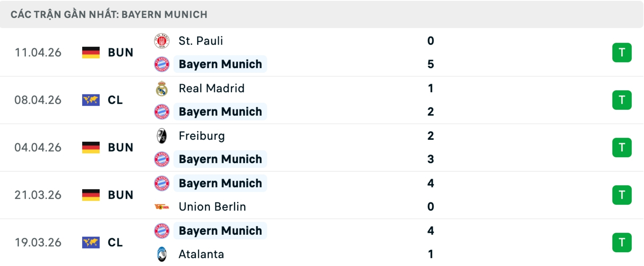Open the Real Madrid team link
The height and width of the screenshot is (266, 644).
click(211, 89)
